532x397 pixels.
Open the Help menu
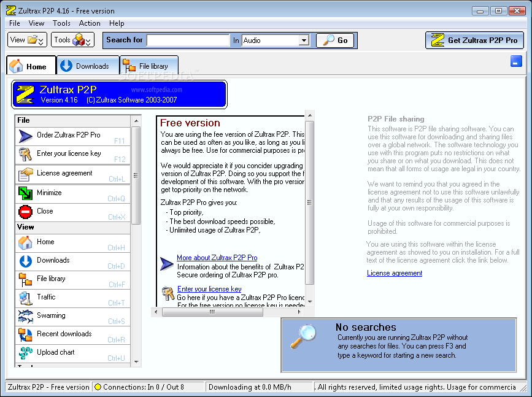117,23
